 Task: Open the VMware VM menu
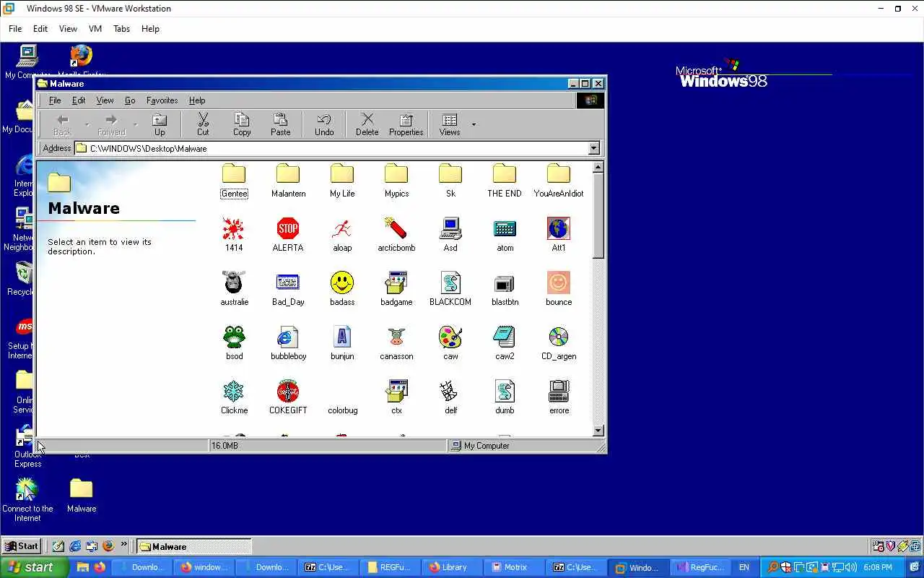[x=95, y=29]
